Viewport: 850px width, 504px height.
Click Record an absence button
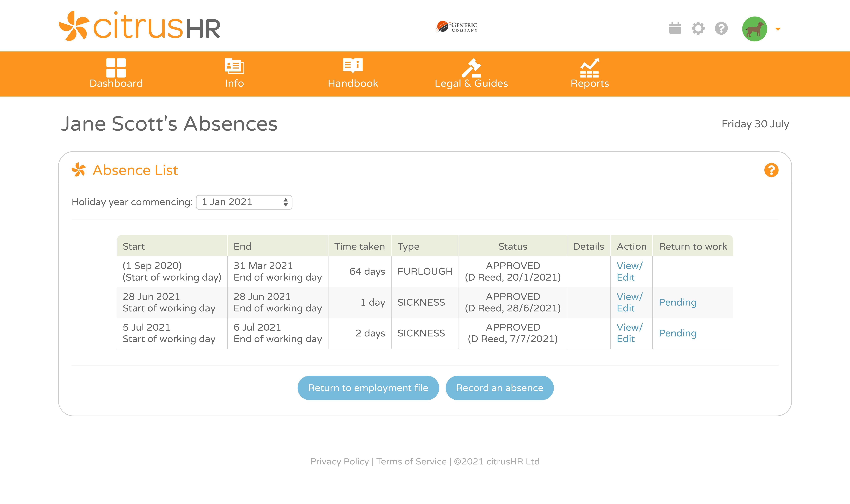[499, 388]
